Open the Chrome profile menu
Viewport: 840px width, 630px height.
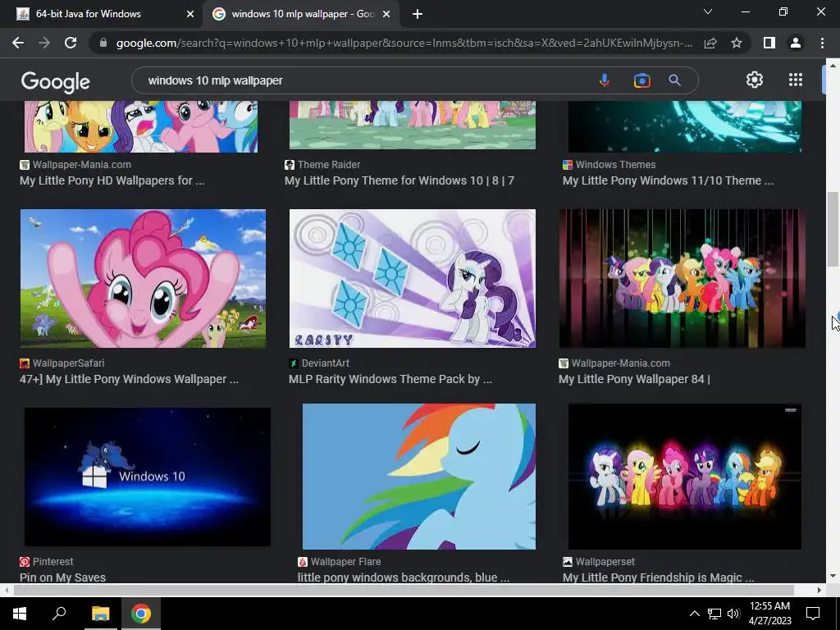tap(796, 43)
